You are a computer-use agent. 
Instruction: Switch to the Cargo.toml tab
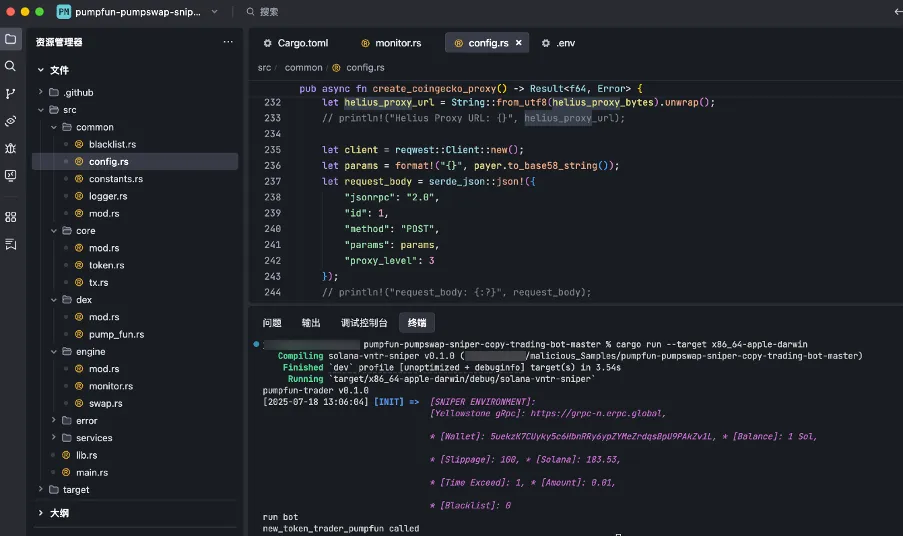pyautogui.click(x=302, y=43)
